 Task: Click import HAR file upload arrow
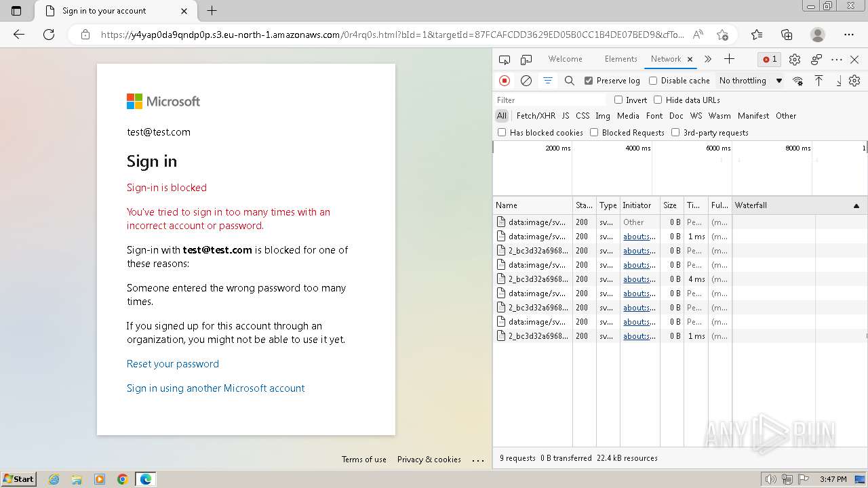[x=818, y=81]
